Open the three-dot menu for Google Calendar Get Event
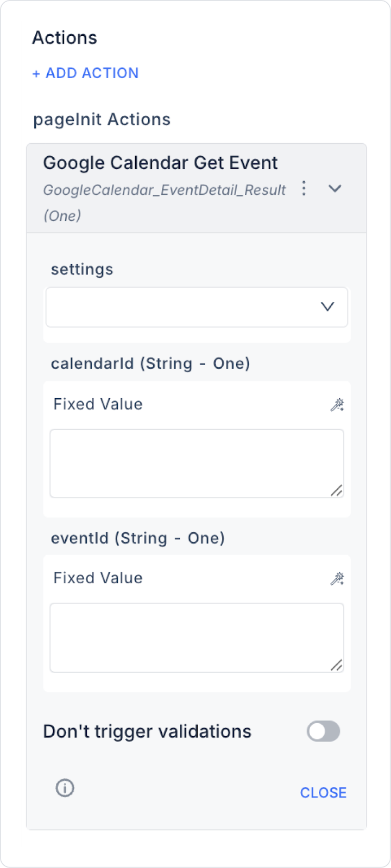The height and width of the screenshot is (868, 391). point(304,189)
